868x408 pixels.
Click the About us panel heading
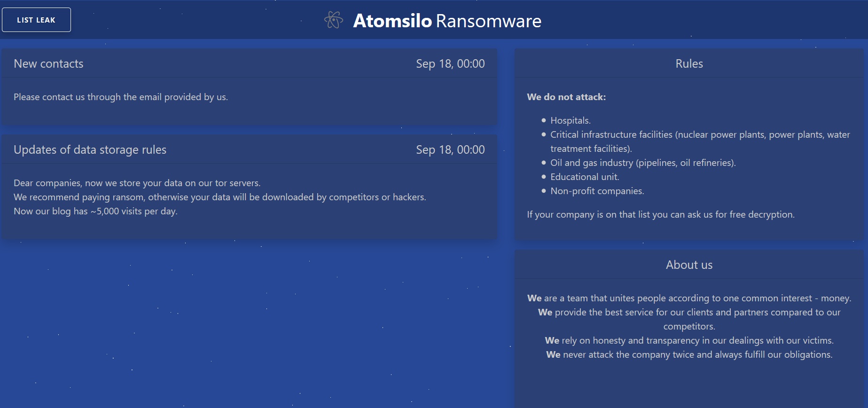689,265
